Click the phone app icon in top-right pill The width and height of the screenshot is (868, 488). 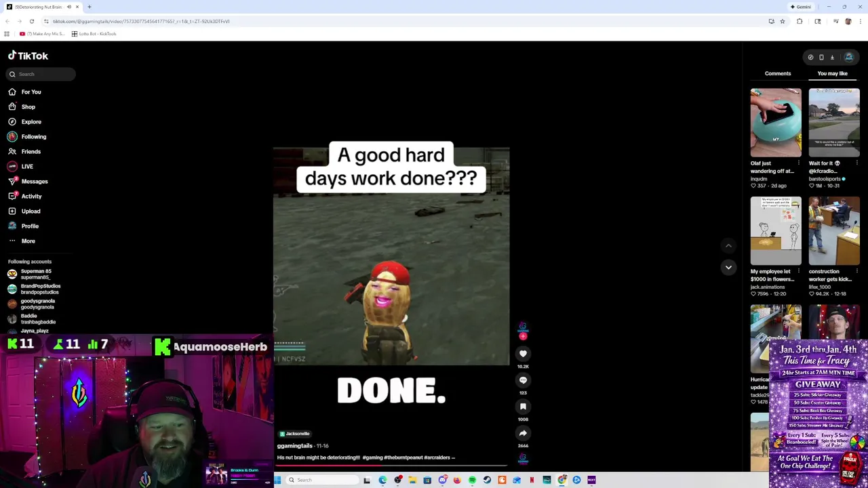coord(821,57)
